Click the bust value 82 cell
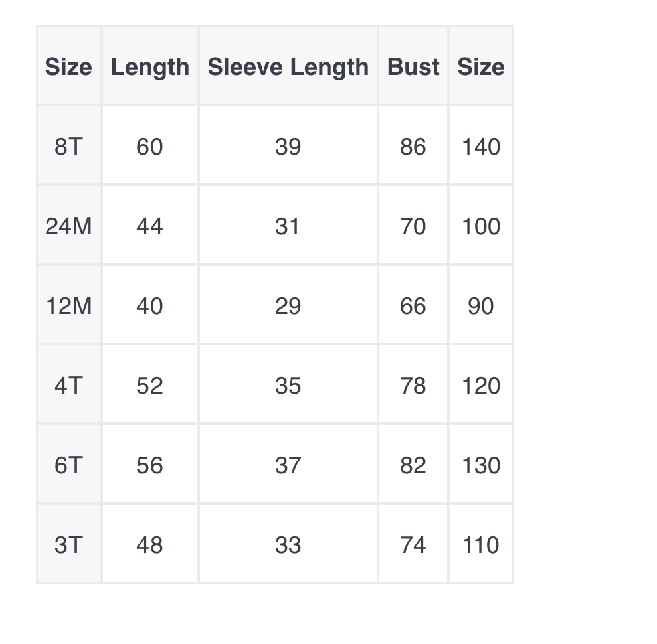The width and height of the screenshot is (657, 644). click(413, 463)
